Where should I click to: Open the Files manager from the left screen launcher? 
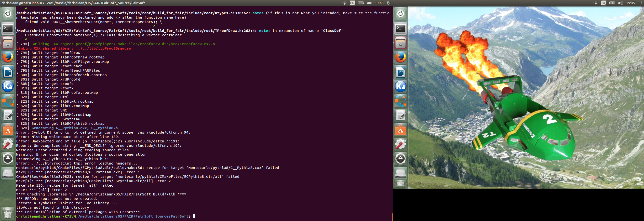click(8, 43)
